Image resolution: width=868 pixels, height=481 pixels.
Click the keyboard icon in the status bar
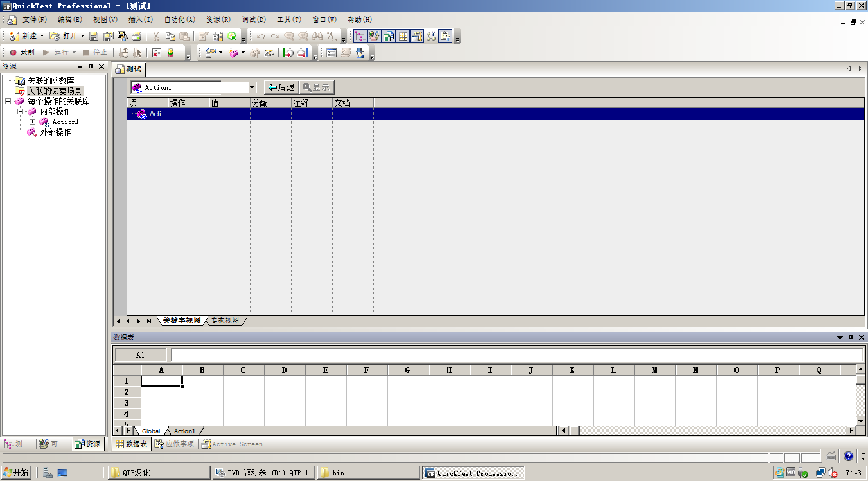pyautogui.click(x=831, y=456)
